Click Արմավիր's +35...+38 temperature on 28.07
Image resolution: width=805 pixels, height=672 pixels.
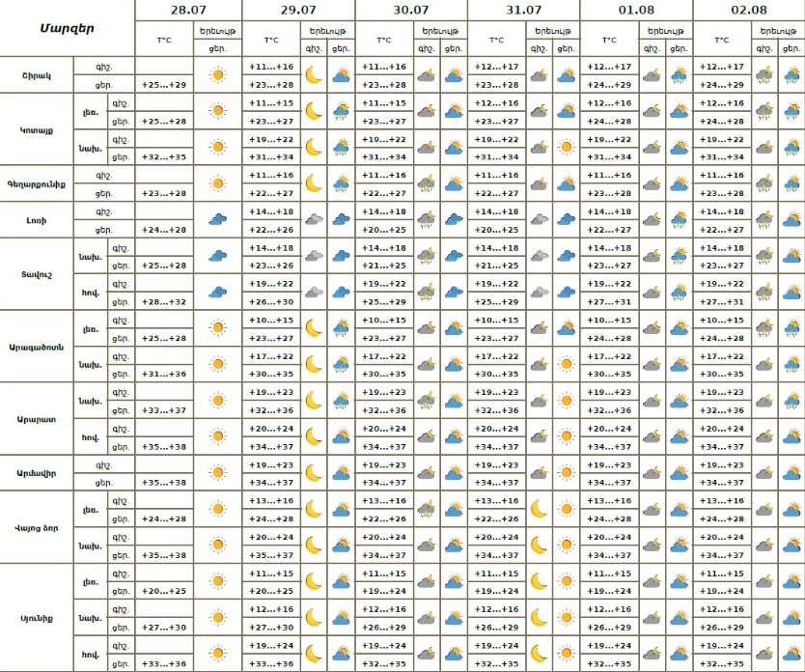point(164,483)
